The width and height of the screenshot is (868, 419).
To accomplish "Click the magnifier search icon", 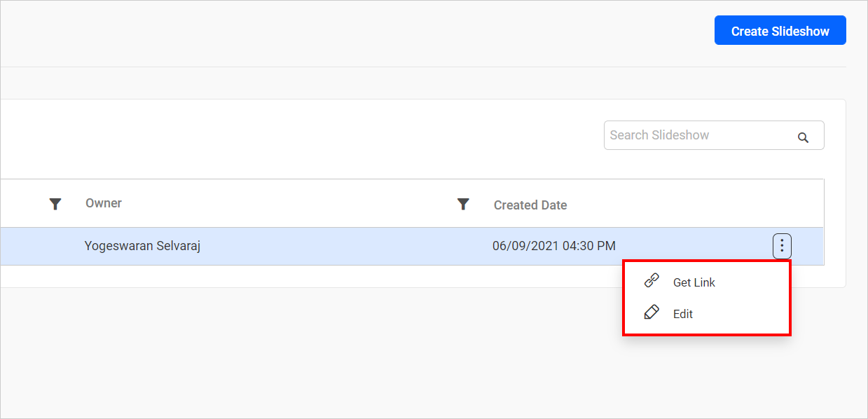I will (803, 137).
